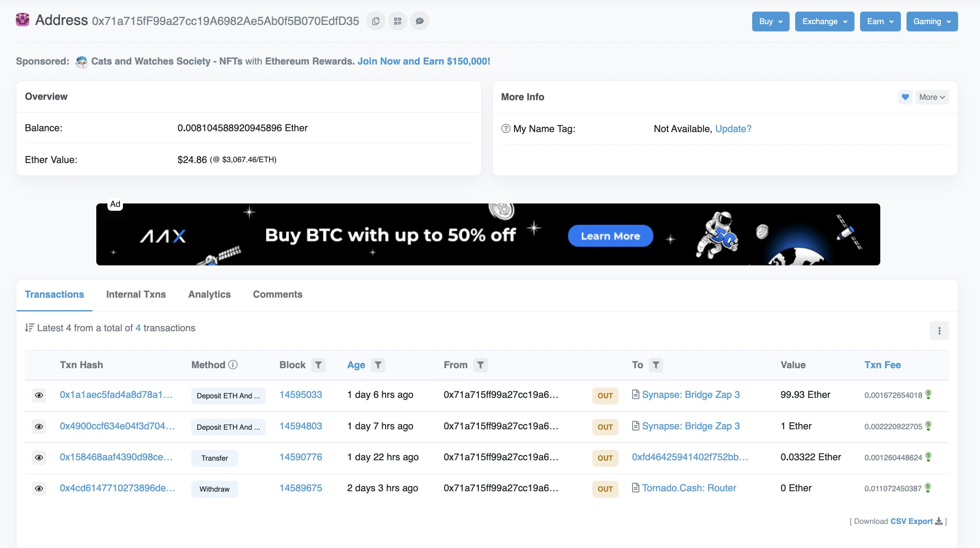Screen dimensions: 980x548
Task: Click the My Name Tag help icon
Action: click(505, 129)
